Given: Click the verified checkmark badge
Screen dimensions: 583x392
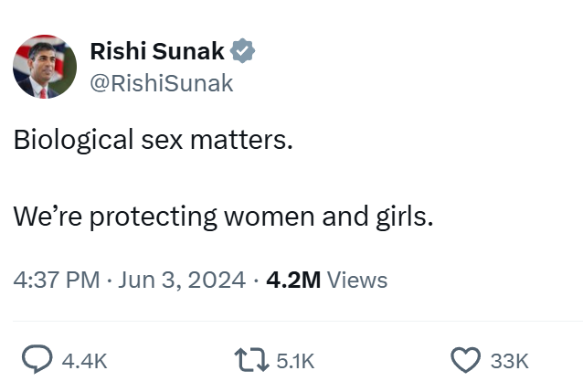Looking at the screenshot, I should 243,52.
